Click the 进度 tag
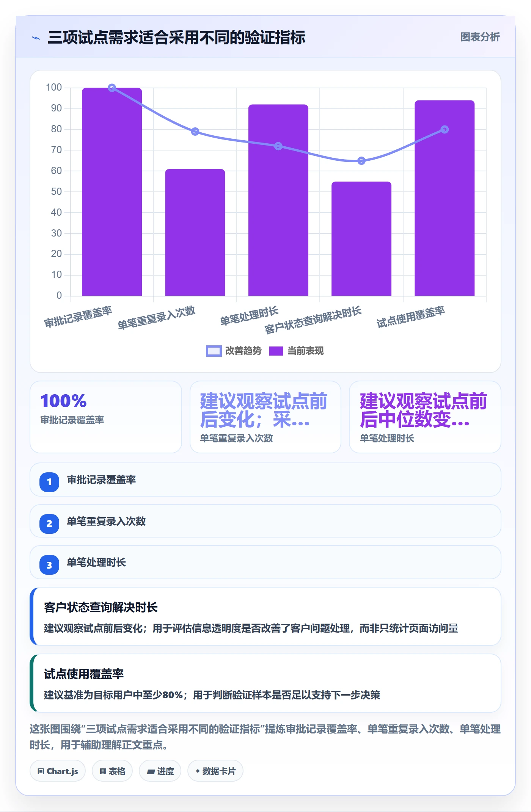 coord(160,771)
